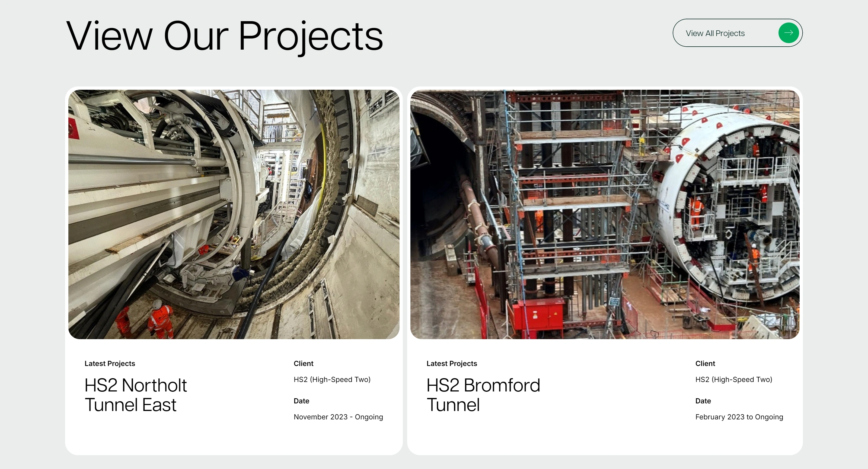Open the HS2 Northolt Tunnel East photo
This screenshot has width=868, height=469.
[234, 214]
